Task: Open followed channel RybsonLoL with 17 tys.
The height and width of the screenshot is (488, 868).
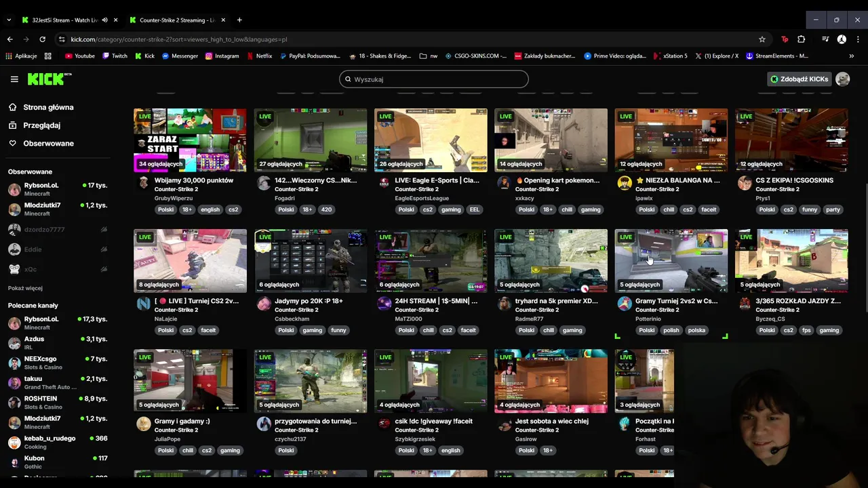Action: (58, 189)
